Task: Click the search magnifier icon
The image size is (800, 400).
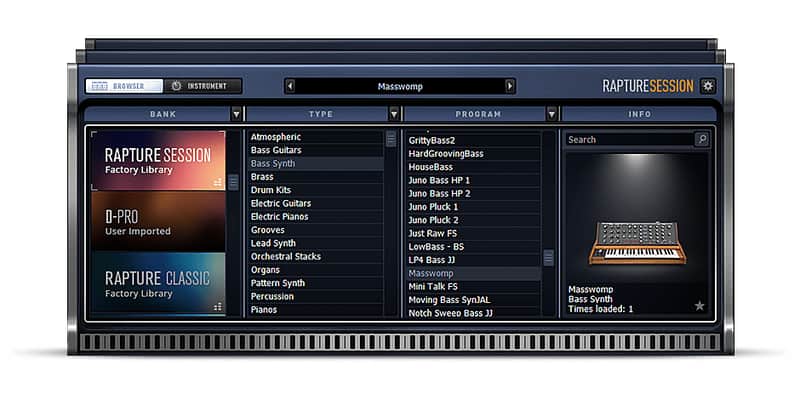Action: 702,139
